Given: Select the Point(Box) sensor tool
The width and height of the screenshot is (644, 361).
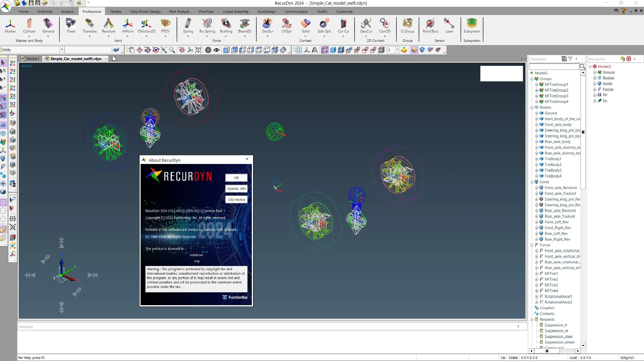Looking at the screenshot, I should [x=431, y=26].
